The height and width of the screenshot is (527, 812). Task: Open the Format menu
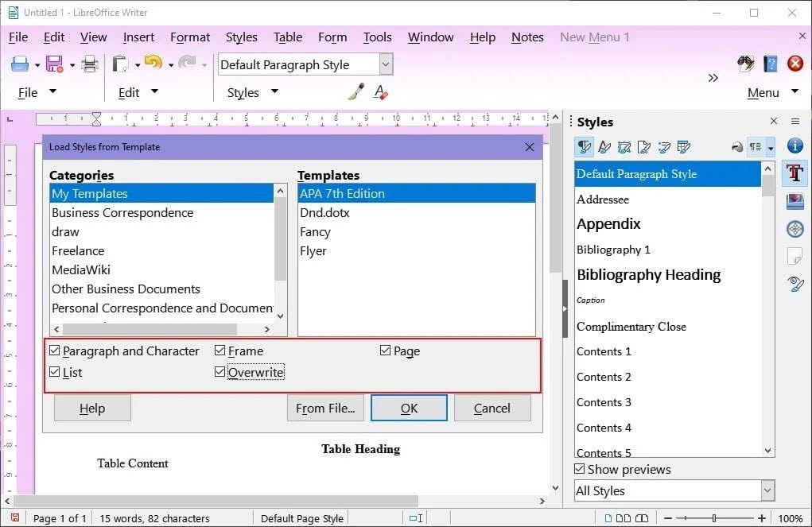point(190,37)
